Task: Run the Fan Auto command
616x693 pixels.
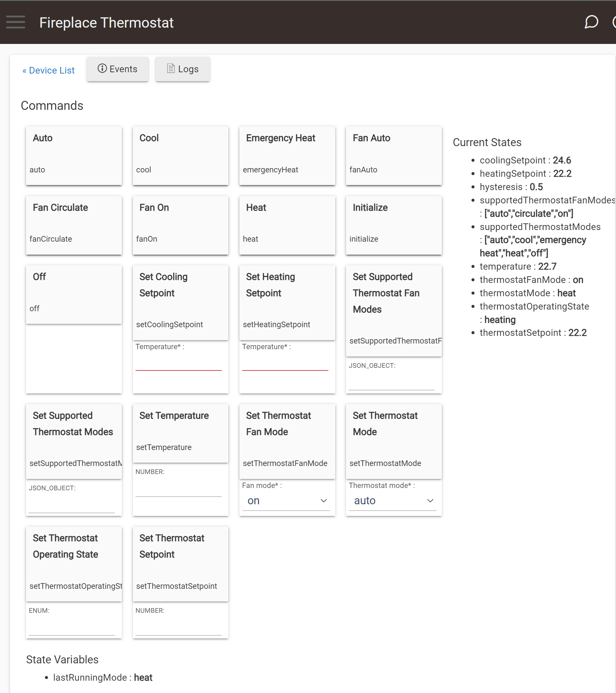Action: tap(394, 156)
